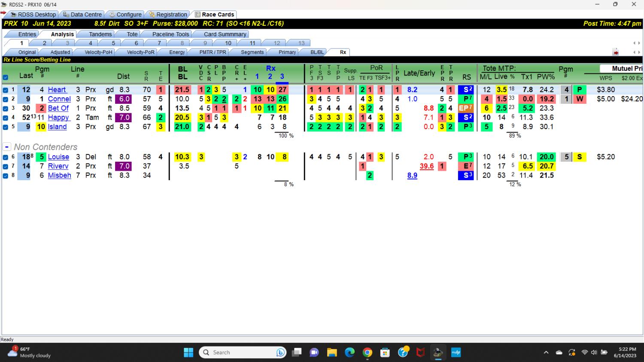Toggle the checkbox on the Happy row
Viewport: 644px width, 362px height.
tap(6, 118)
